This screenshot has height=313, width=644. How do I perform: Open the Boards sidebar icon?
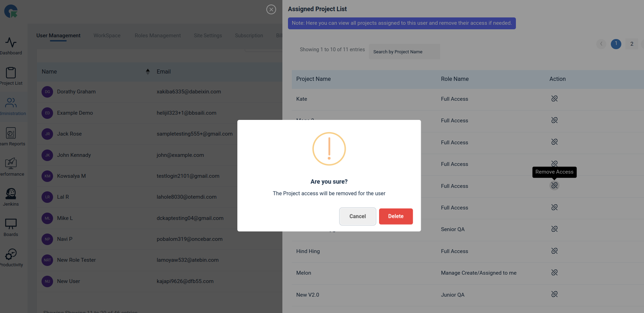(x=11, y=228)
